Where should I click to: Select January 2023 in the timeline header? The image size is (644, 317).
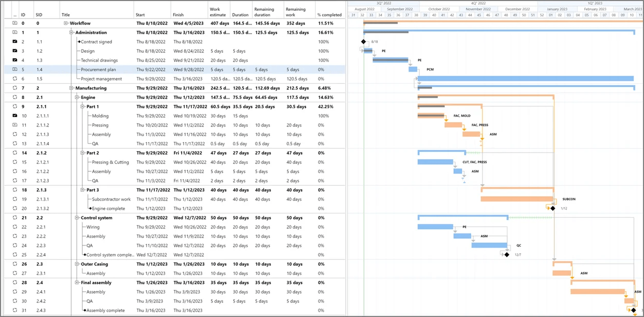coord(557,9)
